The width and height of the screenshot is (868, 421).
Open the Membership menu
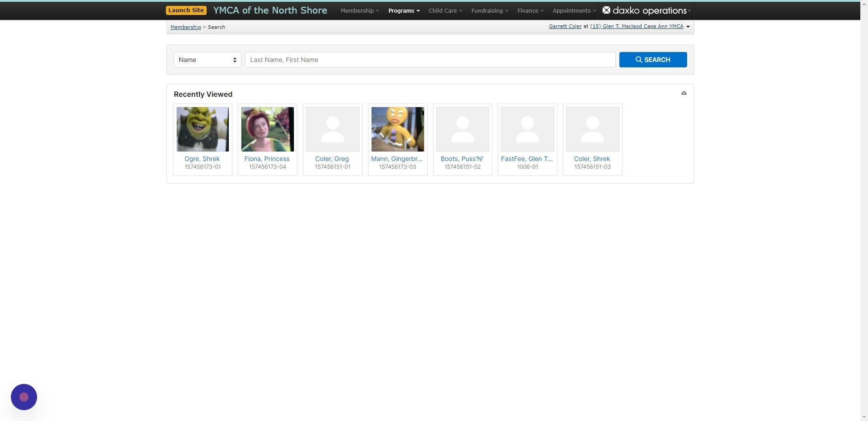point(359,10)
